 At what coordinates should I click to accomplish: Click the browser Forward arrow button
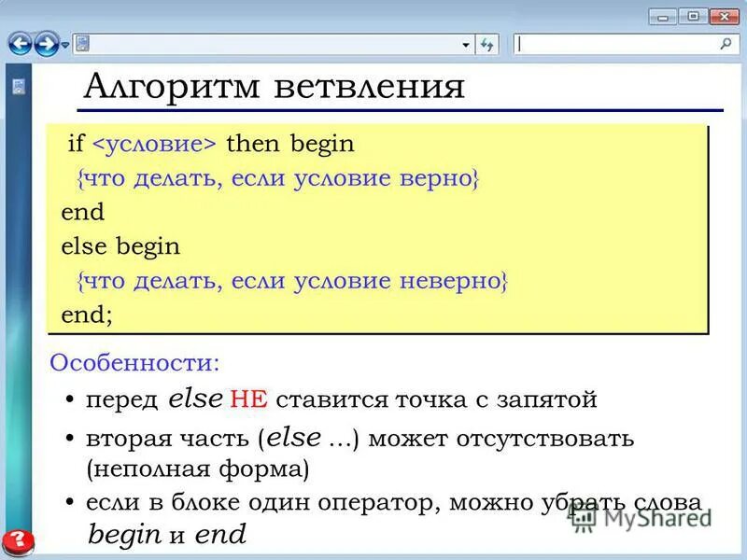[x=47, y=44]
